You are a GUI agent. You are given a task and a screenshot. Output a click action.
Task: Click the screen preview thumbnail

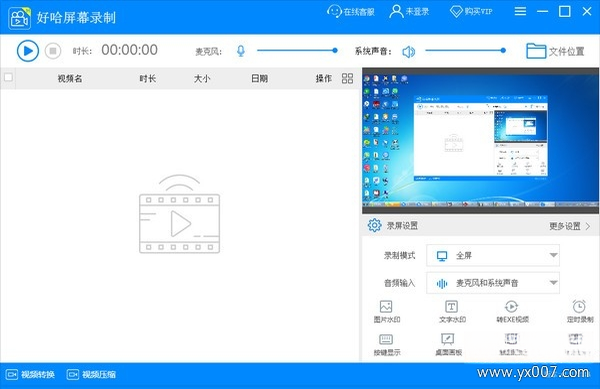(x=481, y=140)
